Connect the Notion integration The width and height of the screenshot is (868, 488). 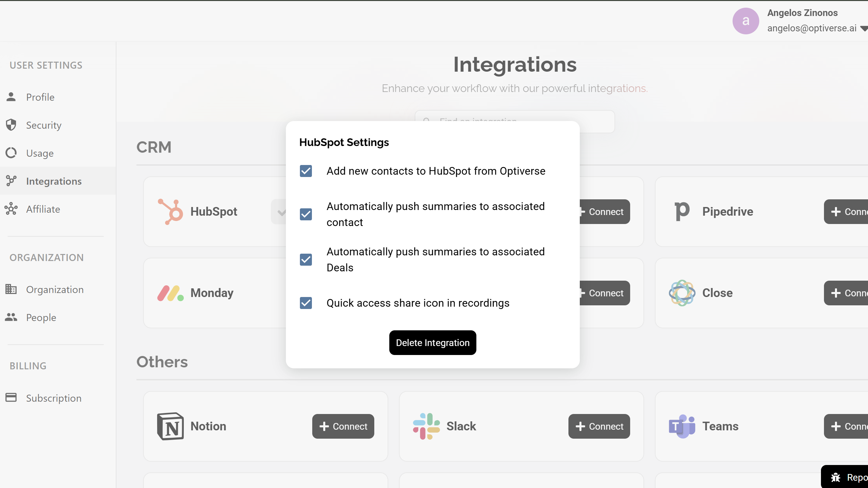[x=343, y=426]
